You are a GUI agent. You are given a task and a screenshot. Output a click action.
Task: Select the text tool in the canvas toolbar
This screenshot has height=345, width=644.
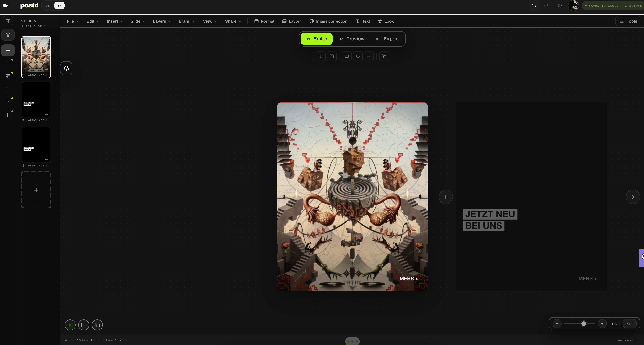(x=321, y=56)
